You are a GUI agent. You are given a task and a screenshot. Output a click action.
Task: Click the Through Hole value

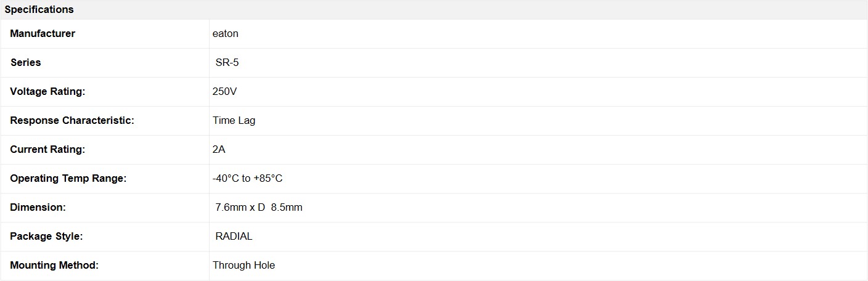click(244, 266)
